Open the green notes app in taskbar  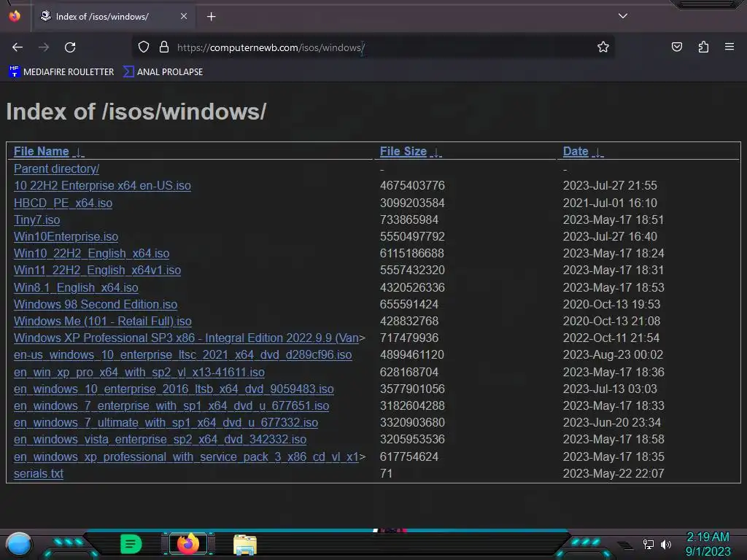pyautogui.click(x=131, y=544)
